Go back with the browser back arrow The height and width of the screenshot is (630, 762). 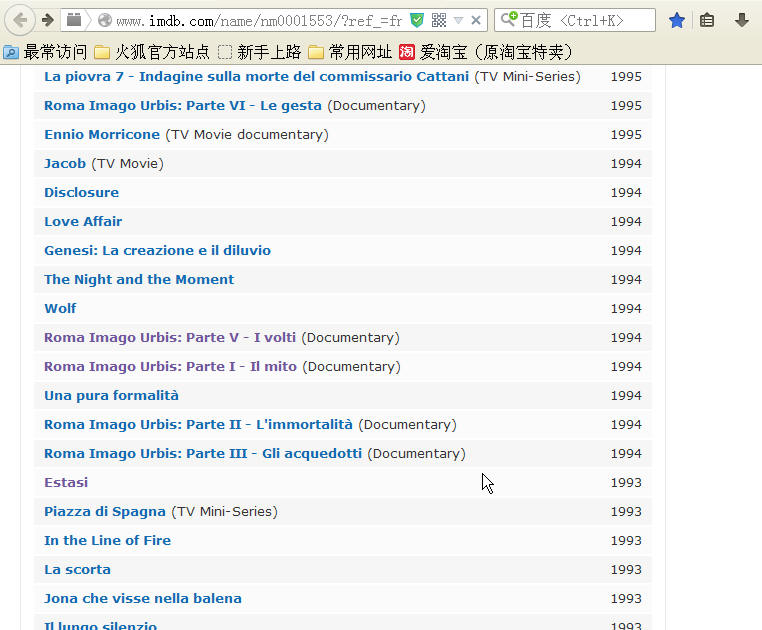click(20, 20)
